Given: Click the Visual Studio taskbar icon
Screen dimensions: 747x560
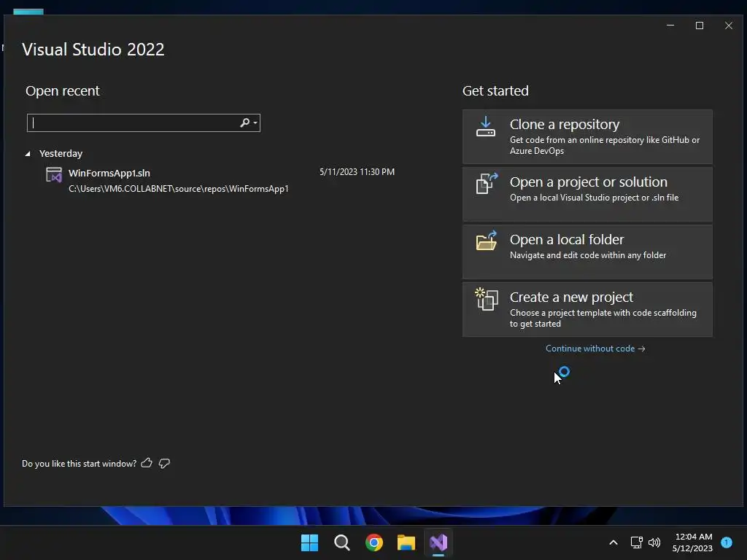Looking at the screenshot, I should (438, 542).
